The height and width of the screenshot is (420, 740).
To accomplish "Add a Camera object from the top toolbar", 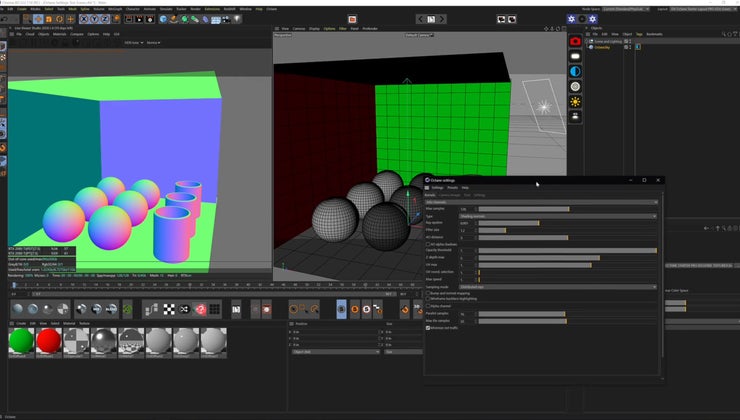I will [x=227, y=19].
